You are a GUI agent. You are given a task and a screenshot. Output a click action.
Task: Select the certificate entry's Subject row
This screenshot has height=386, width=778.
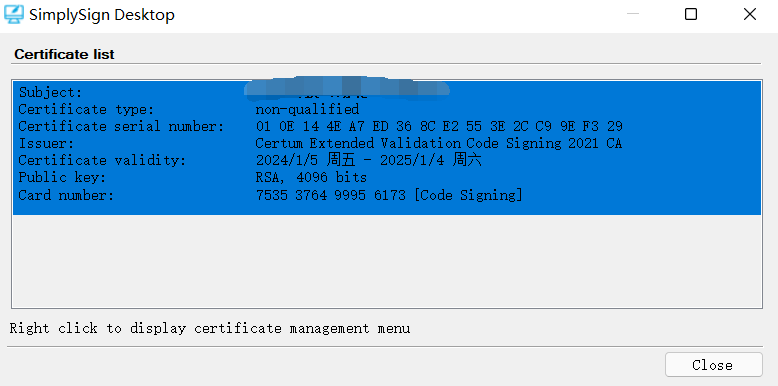(387, 92)
